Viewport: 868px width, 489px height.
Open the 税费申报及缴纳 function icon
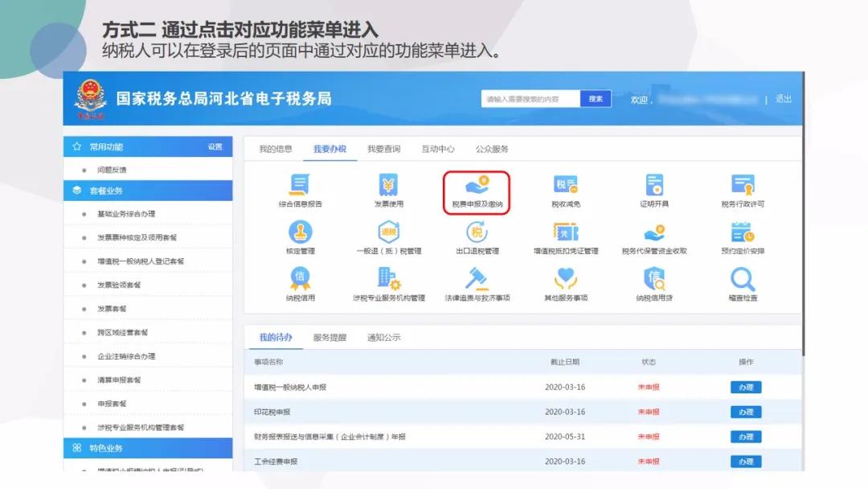(477, 189)
